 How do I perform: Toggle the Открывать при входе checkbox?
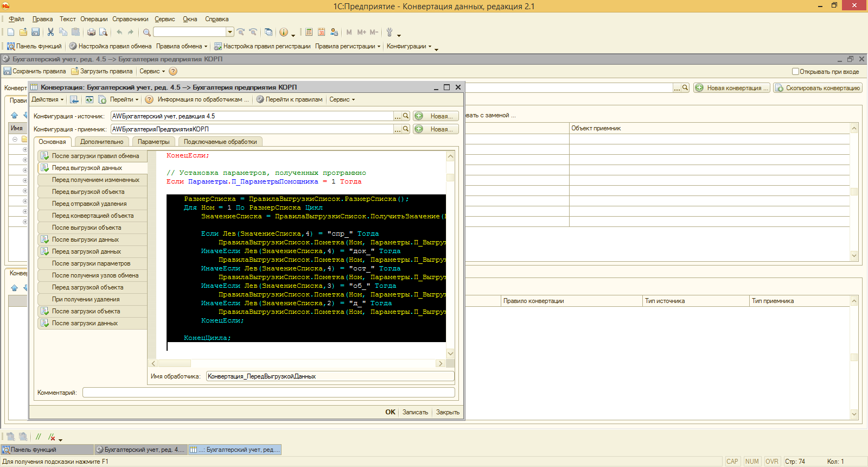tap(795, 71)
